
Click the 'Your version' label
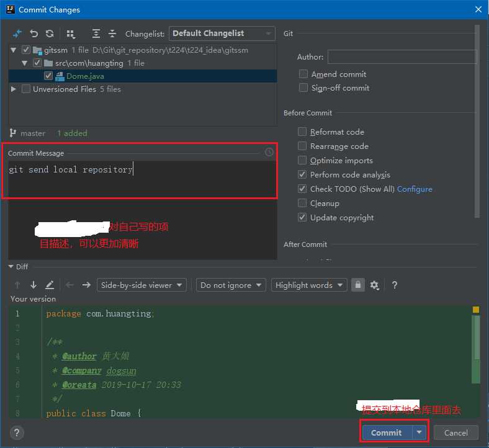coord(33,298)
